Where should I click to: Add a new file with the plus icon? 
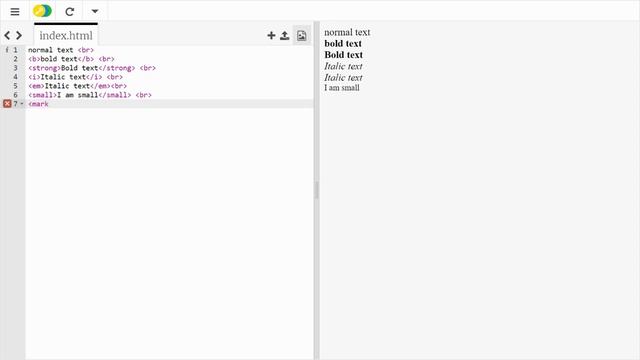coord(271,36)
